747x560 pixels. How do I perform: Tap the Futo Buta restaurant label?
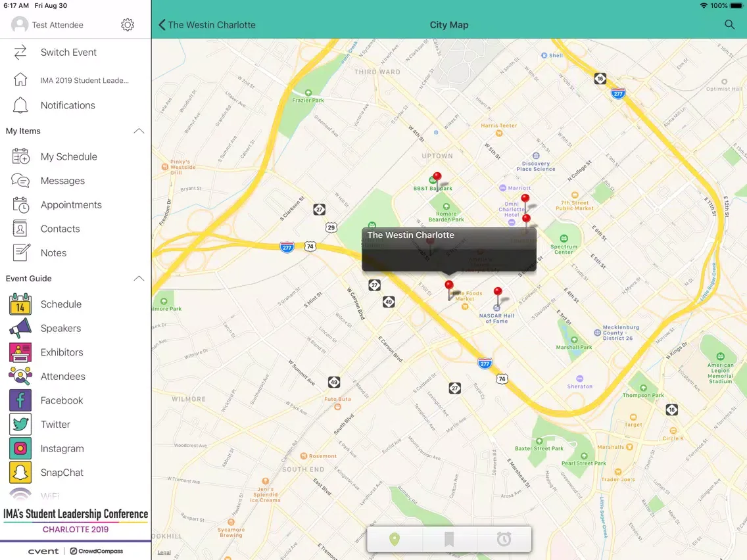coord(337,399)
